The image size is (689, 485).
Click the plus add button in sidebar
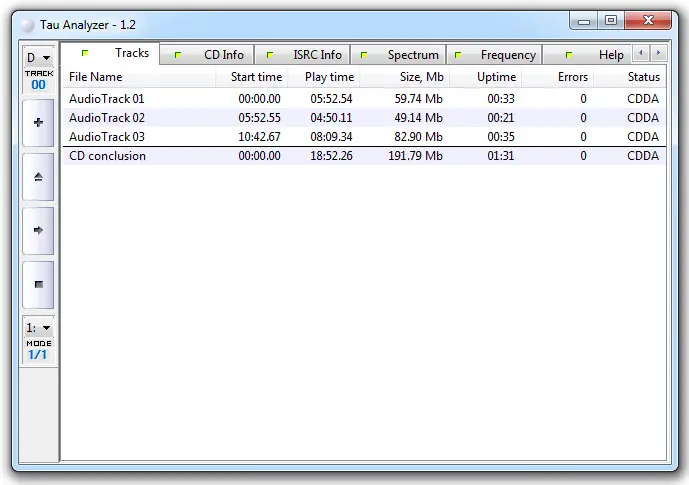(38, 123)
